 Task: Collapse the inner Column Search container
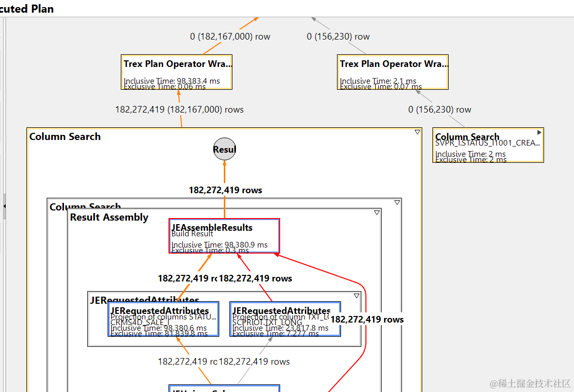pyautogui.click(x=397, y=202)
